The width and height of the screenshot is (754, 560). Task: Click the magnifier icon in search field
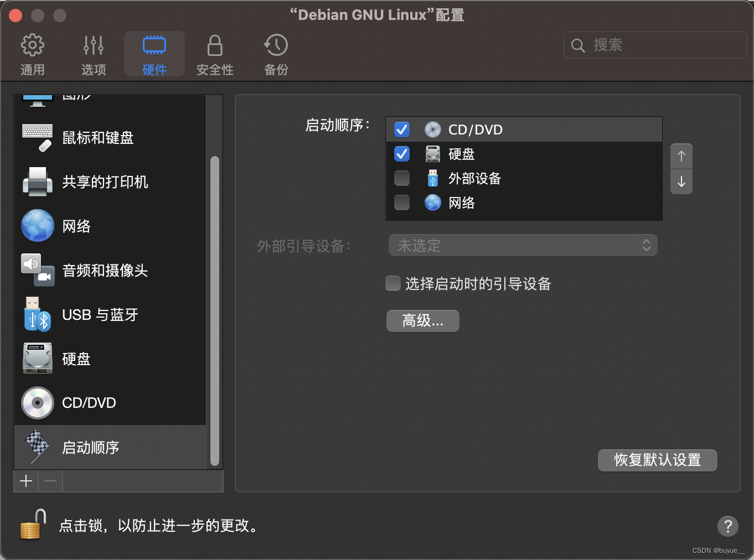click(578, 45)
